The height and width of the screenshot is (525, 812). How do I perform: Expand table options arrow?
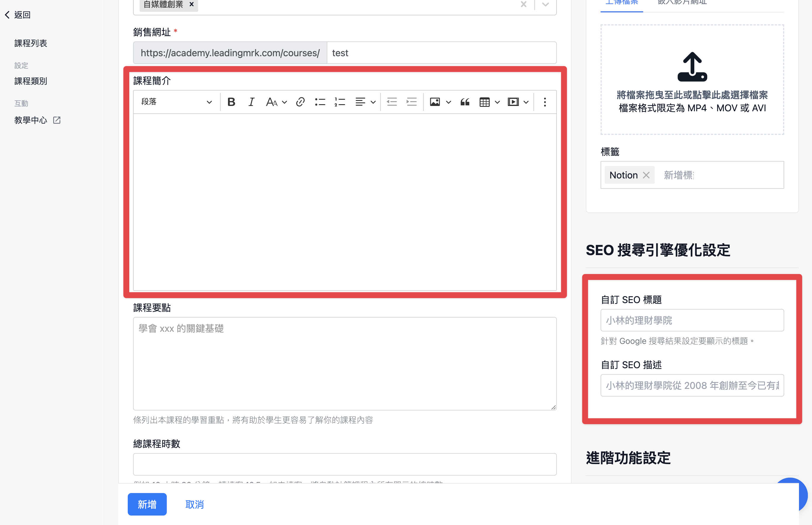(497, 102)
